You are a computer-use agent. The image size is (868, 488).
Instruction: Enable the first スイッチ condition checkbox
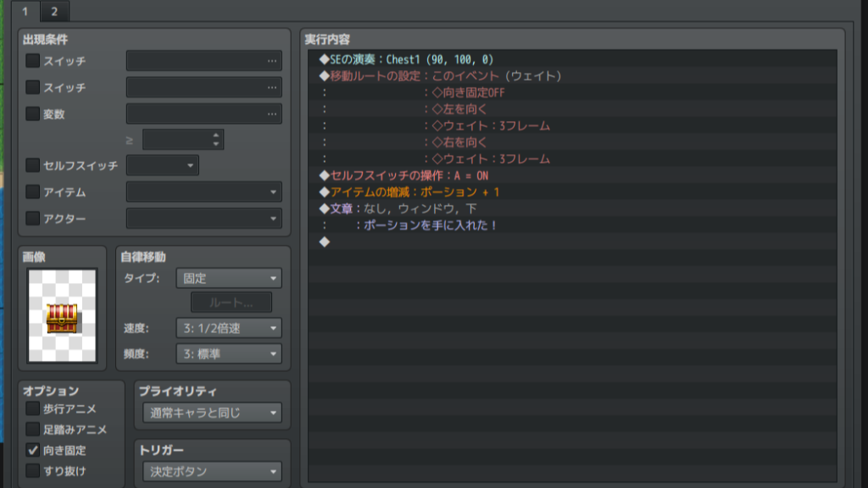(33, 61)
